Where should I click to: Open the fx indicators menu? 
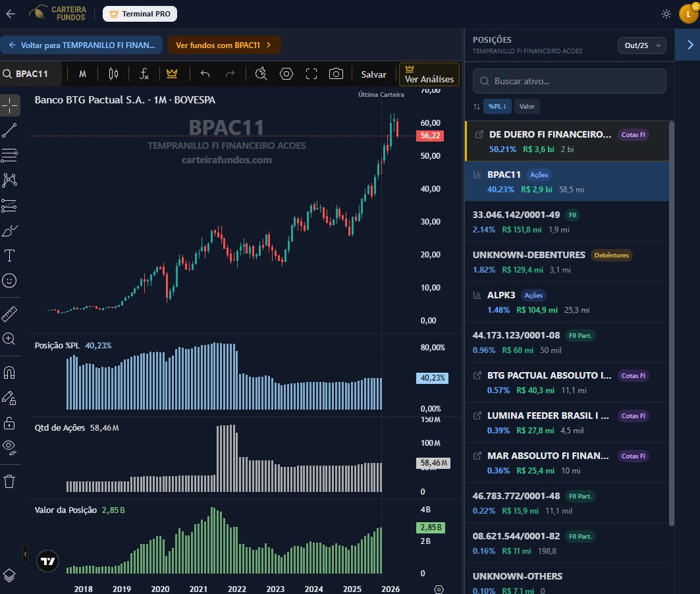pyautogui.click(x=144, y=74)
